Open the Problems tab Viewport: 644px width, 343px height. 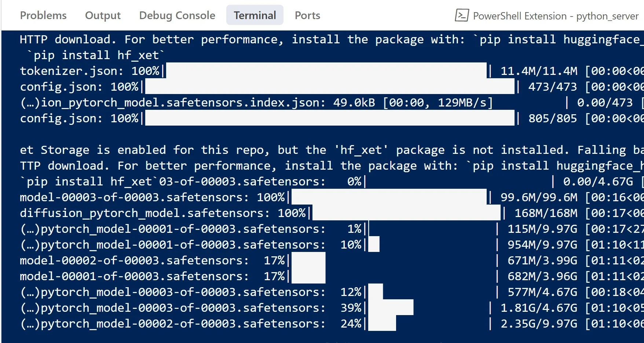point(43,15)
